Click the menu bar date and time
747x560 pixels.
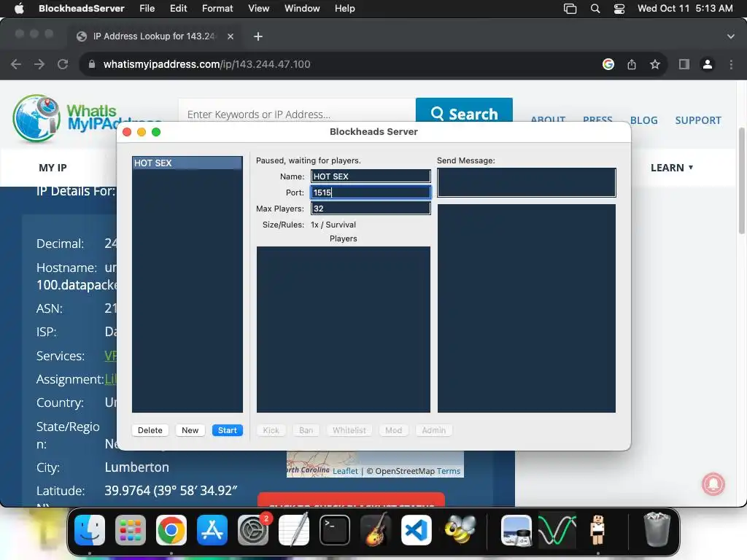685,9
